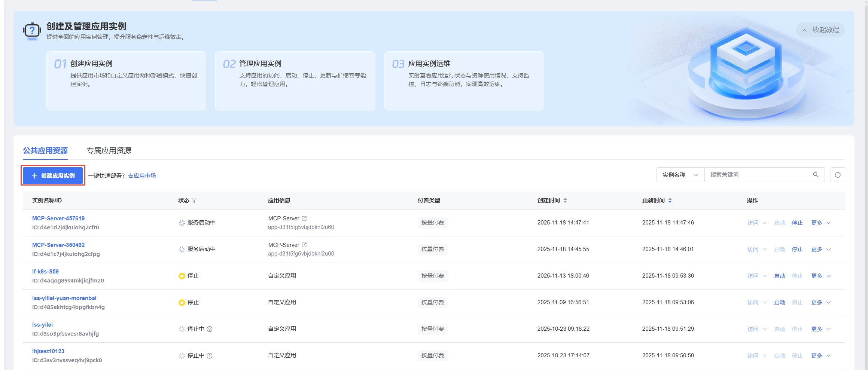
Task: Click help icon next to lss-yilei status
Action: [x=210, y=329]
